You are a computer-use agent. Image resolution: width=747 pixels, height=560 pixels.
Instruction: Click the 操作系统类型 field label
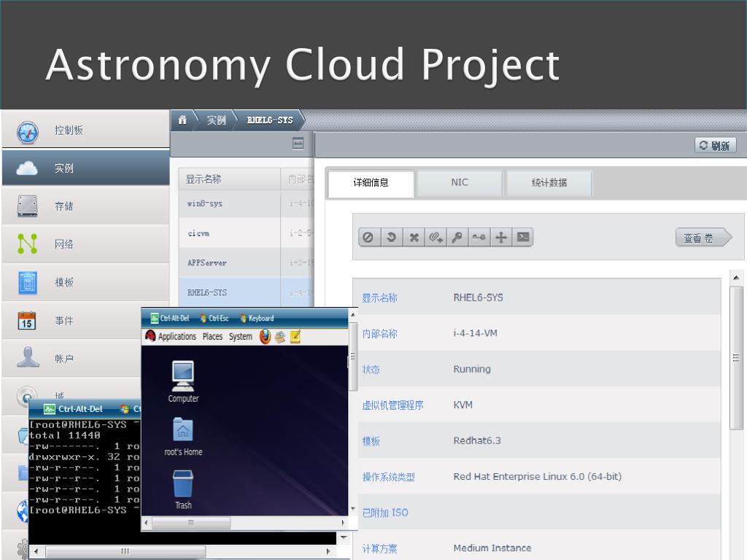point(388,477)
